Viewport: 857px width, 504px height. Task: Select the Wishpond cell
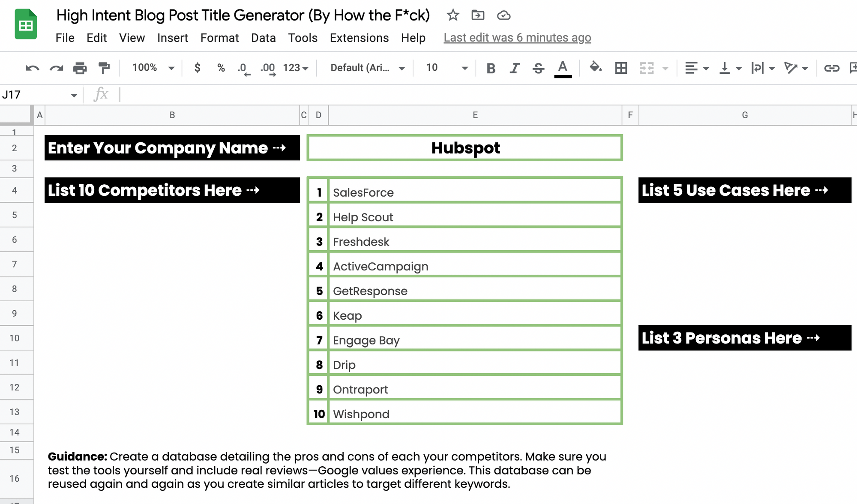[x=475, y=412]
